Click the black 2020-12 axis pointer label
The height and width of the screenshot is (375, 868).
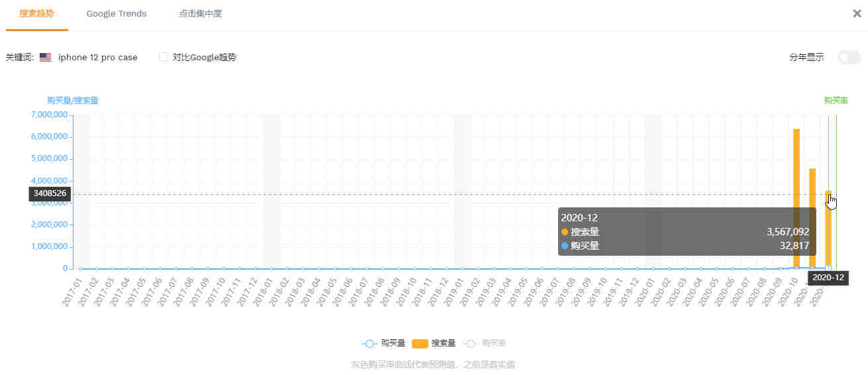(828, 278)
